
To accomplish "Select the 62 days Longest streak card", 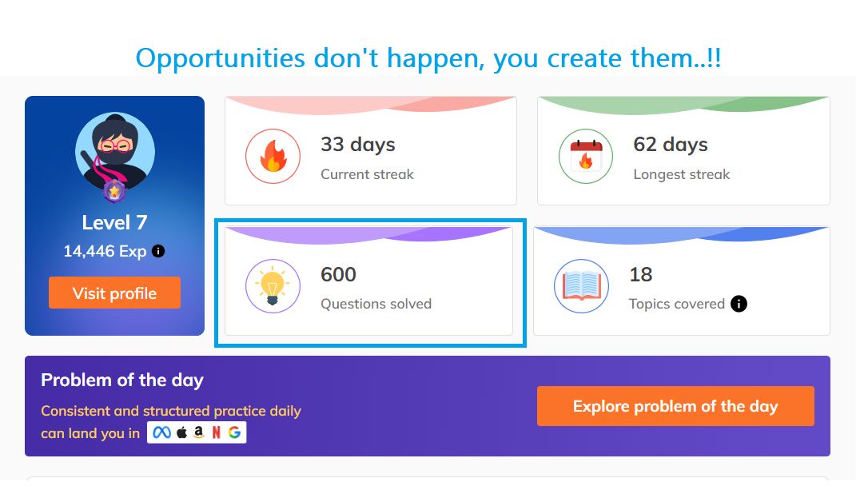I will (x=683, y=150).
